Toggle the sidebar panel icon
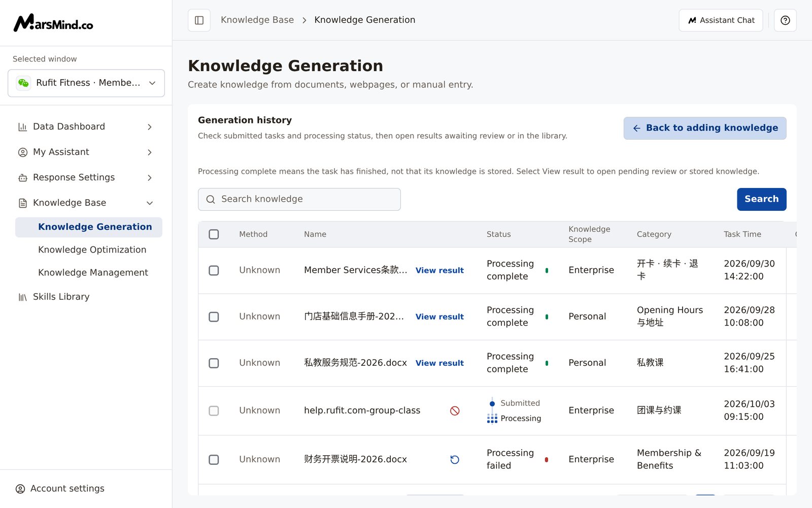This screenshot has width=812, height=508. point(199,20)
